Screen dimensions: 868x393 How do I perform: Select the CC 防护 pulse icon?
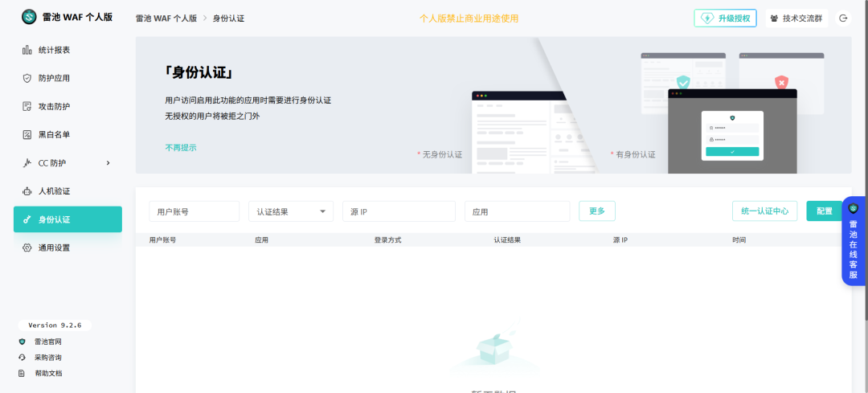point(27,162)
